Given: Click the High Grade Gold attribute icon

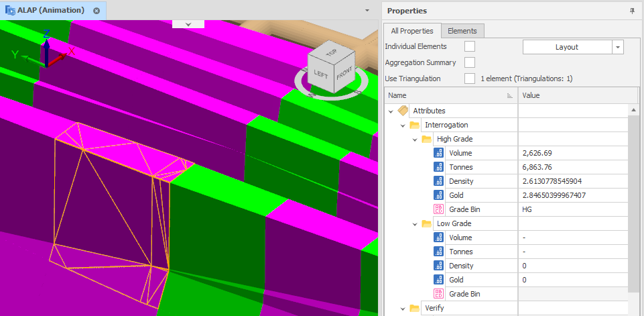Looking at the screenshot, I should 439,195.
